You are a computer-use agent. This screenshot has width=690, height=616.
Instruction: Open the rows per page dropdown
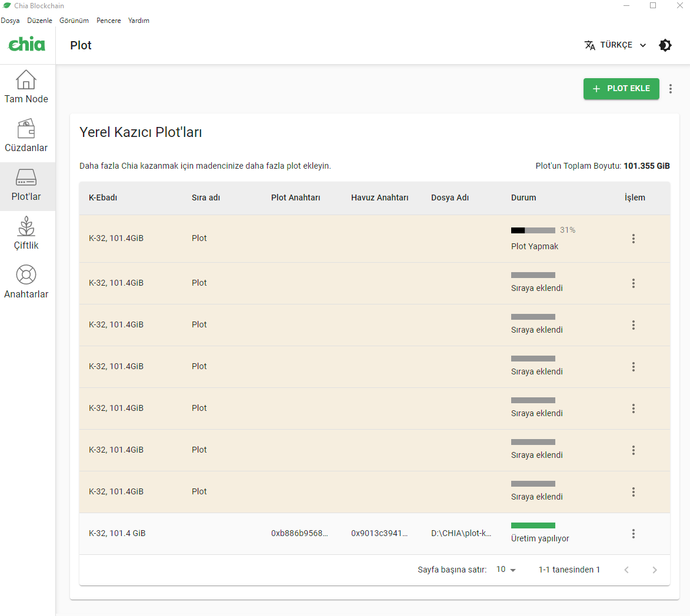pos(506,570)
